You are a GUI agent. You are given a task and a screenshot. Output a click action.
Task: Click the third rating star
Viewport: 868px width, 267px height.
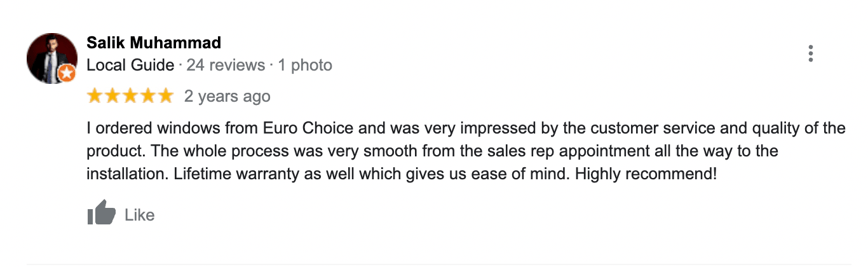click(130, 96)
